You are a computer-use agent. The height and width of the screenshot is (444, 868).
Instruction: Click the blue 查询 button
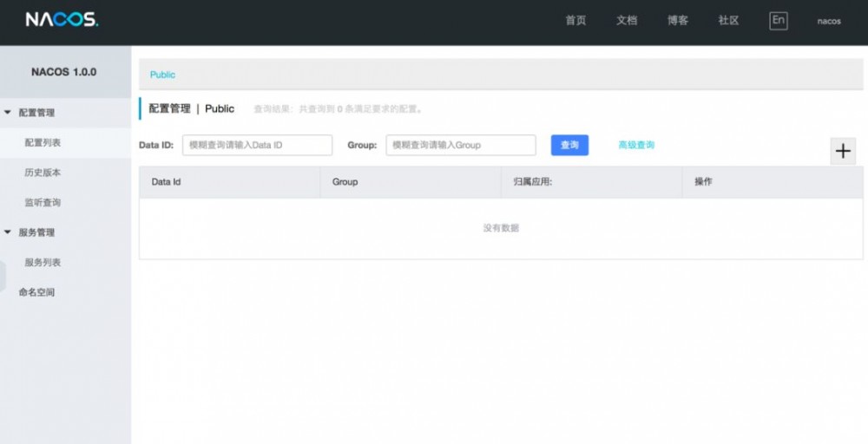[569, 145]
